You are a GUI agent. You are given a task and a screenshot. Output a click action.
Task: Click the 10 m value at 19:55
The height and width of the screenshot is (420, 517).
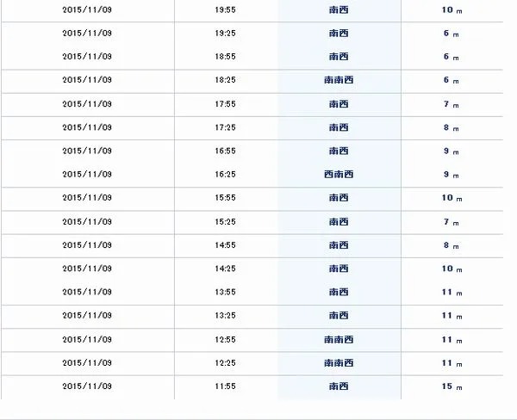coord(452,9)
